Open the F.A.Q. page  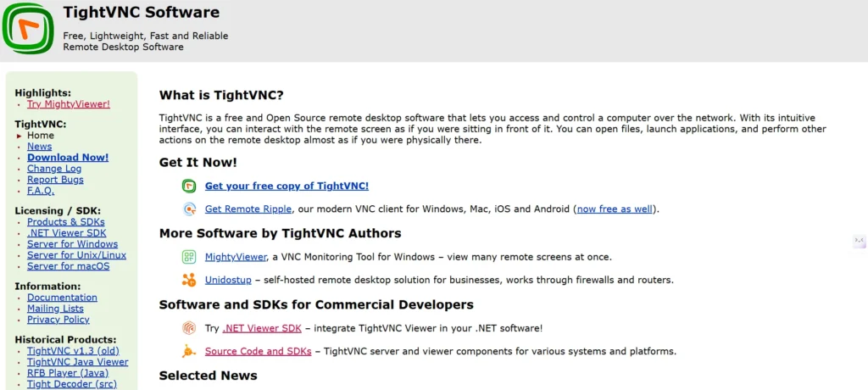[x=41, y=191]
